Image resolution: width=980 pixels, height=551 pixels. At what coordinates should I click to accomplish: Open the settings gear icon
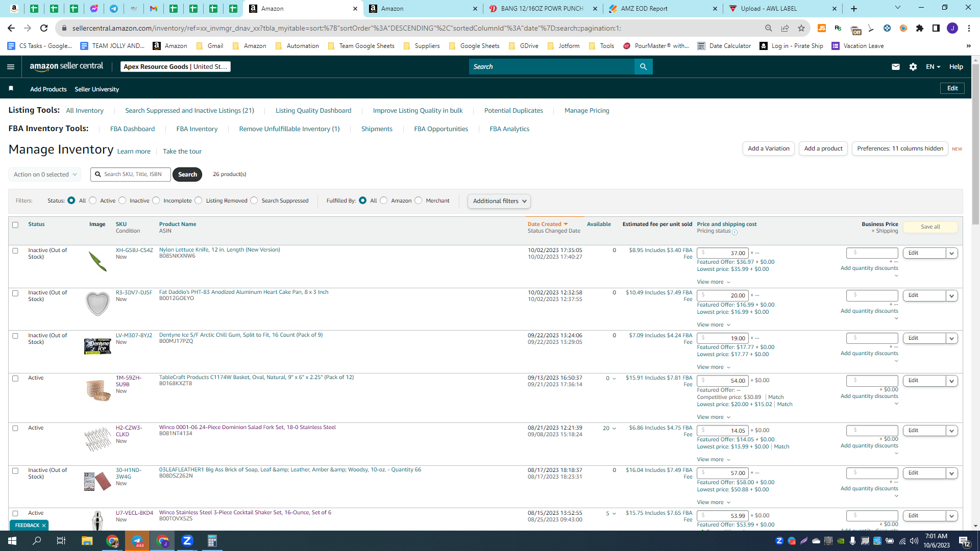coord(913,67)
